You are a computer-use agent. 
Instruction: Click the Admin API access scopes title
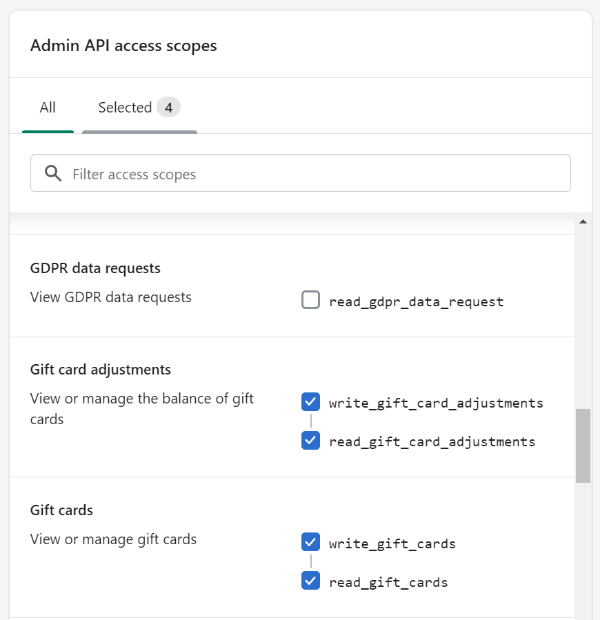tap(123, 45)
